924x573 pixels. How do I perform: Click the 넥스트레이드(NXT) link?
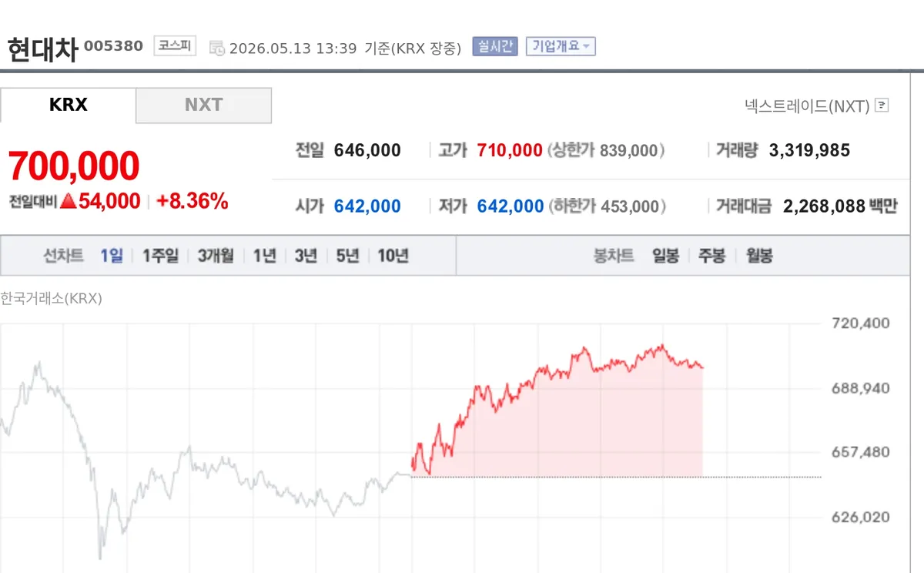(807, 106)
